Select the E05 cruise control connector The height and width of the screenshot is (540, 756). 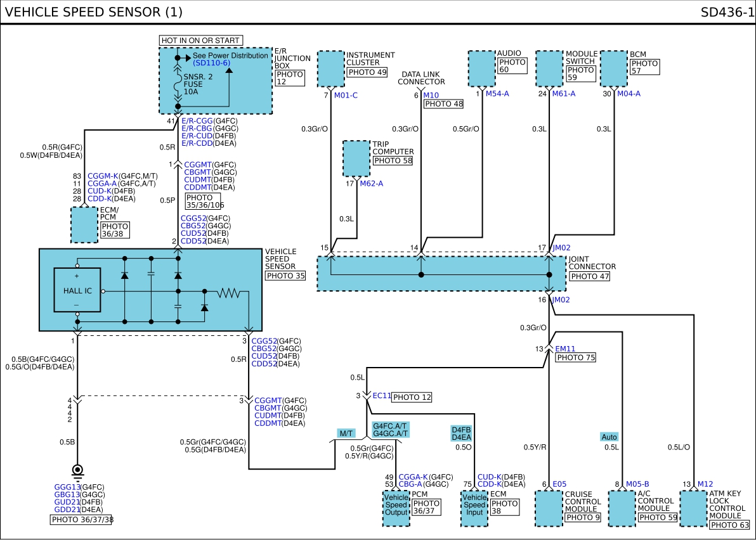559,484
